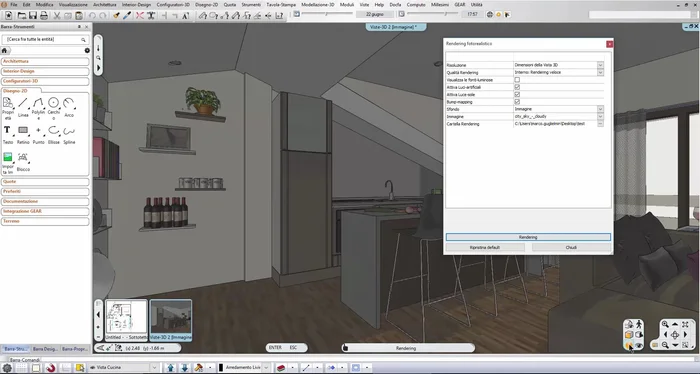Click the eyedropper icon in toolbar
700x374 pixels.
(127, 15)
